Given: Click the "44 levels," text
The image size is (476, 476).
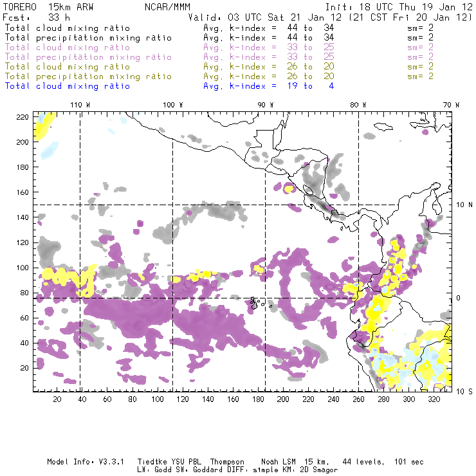Looking at the screenshot, I should [363, 462].
